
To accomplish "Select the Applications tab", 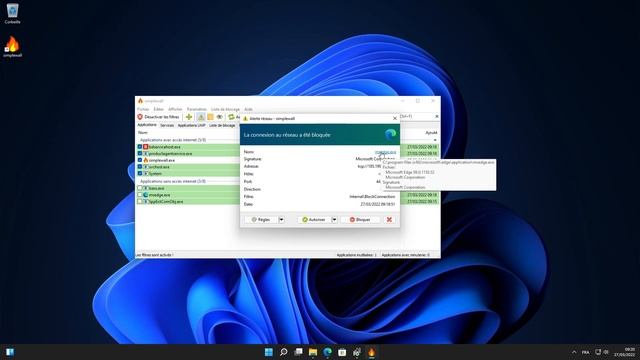I will coord(147,125).
